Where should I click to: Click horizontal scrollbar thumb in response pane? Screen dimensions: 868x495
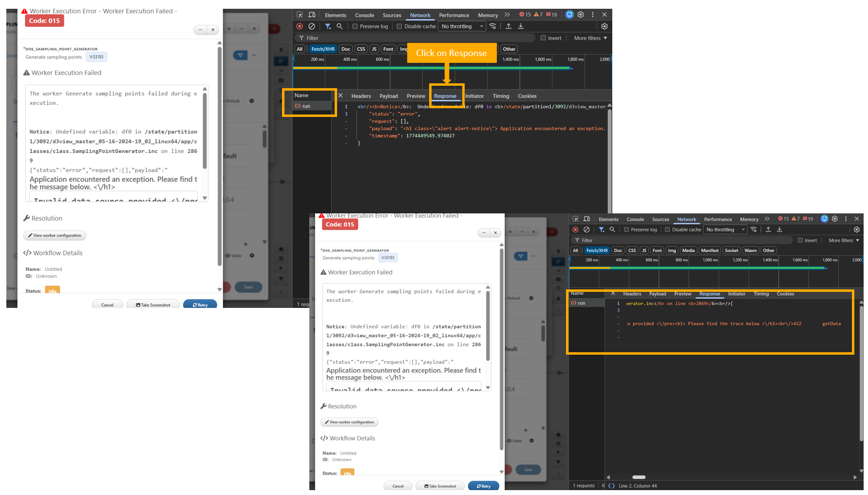pos(639,477)
